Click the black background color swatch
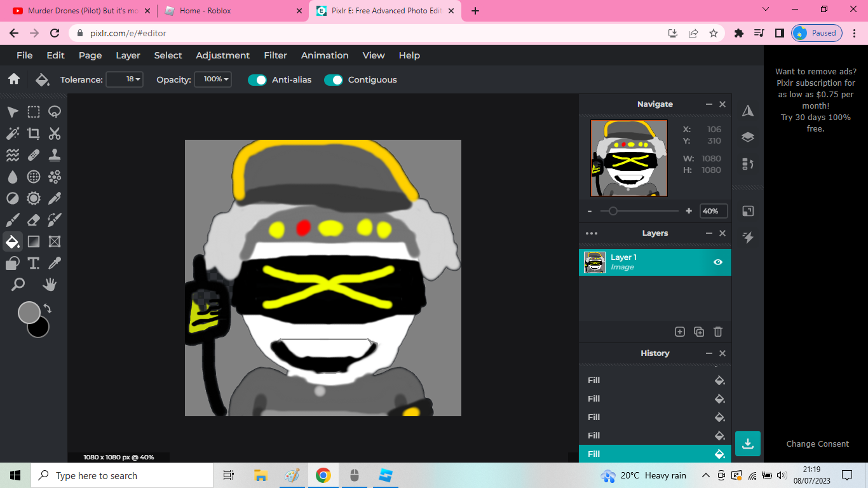 [x=41, y=329]
